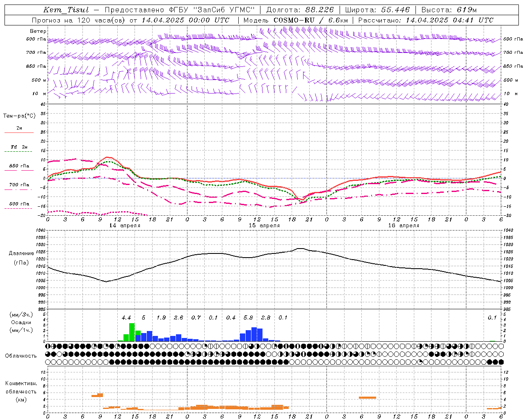The height and width of the screenshot is (420, 525).
Task: Click the provider text ФГБУ "ЗапСиб УГМС"
Action: tap(211, 10)
